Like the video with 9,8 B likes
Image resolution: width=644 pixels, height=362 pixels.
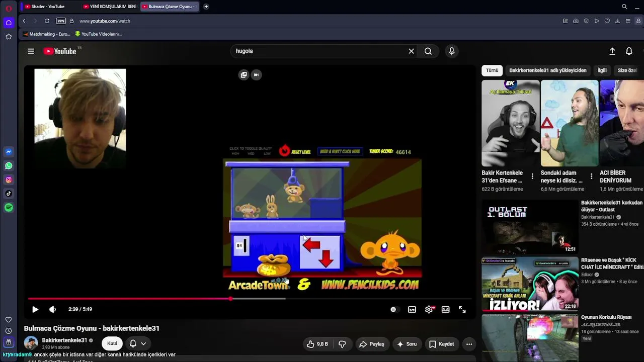317,344
